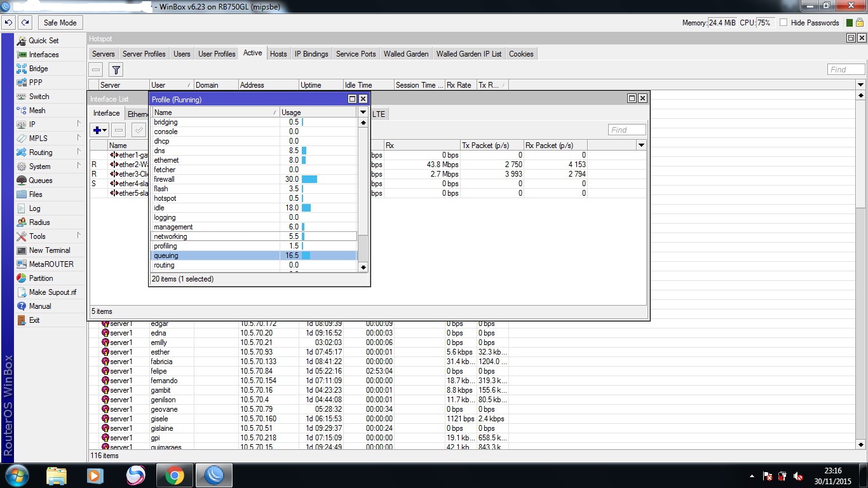Viewport: 868px width, 488px height.
Task: Open the Interface List column dropdown arrow
Action: [x=641, y=146]
